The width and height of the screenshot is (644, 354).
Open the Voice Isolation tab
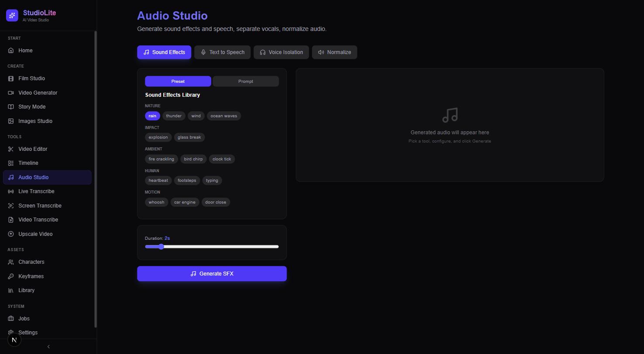[281, 52]
